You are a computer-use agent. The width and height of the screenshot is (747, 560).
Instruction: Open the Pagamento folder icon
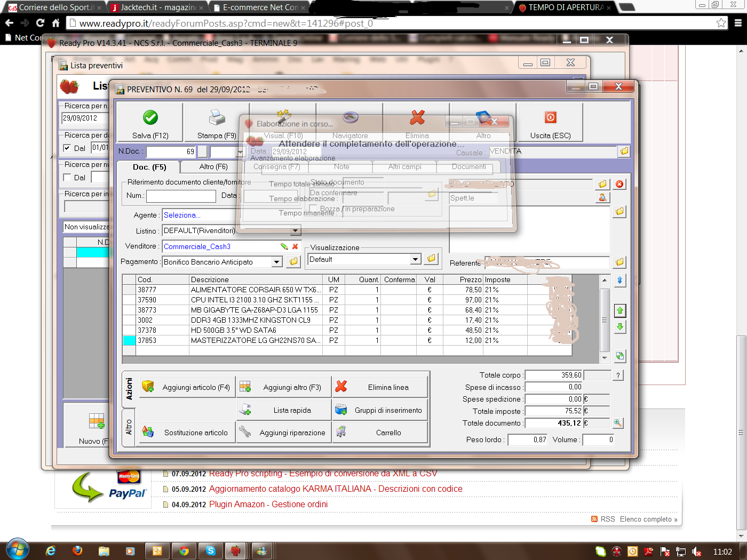pyautogui.click(x=293, y=262)
